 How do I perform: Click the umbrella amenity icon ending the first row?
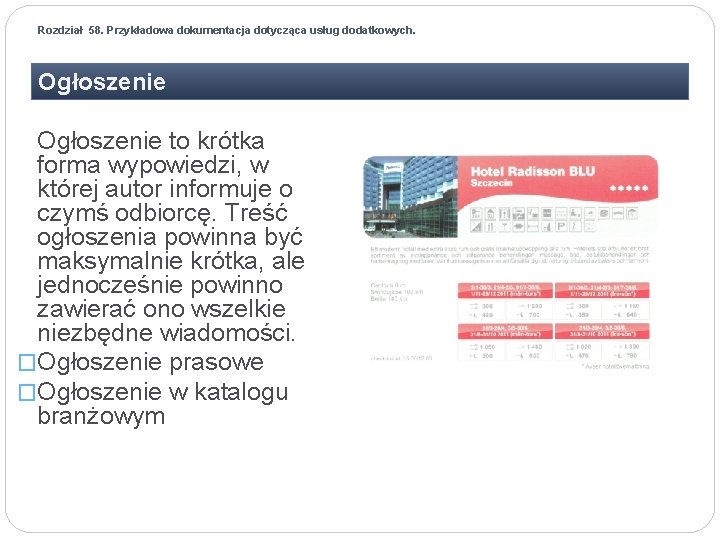632,214
